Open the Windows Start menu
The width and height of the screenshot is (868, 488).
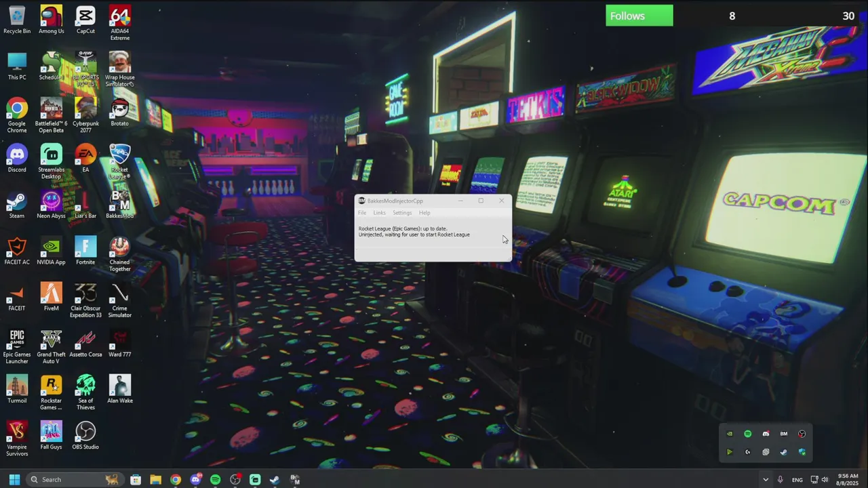pyautogui.click(x=14, y=479)
